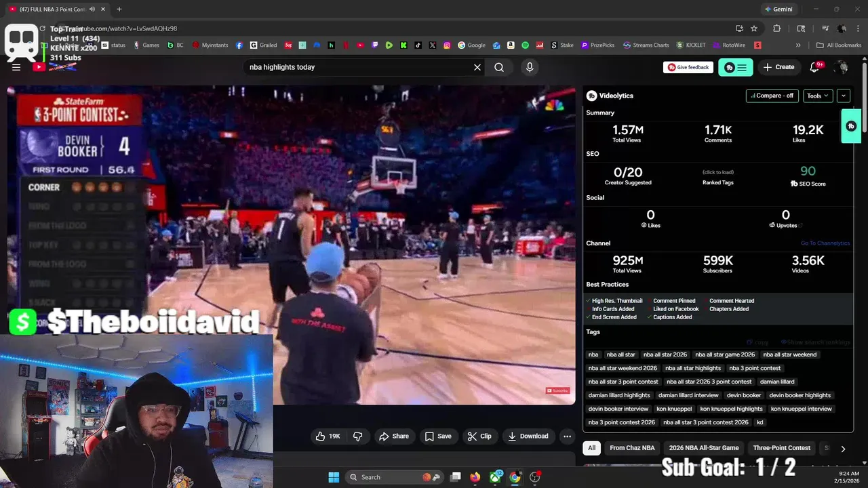The width and height of the screenshot is (868, 488).
Task: Click the 'devin booker highlights' tag
Action: (x=800, y=395)
